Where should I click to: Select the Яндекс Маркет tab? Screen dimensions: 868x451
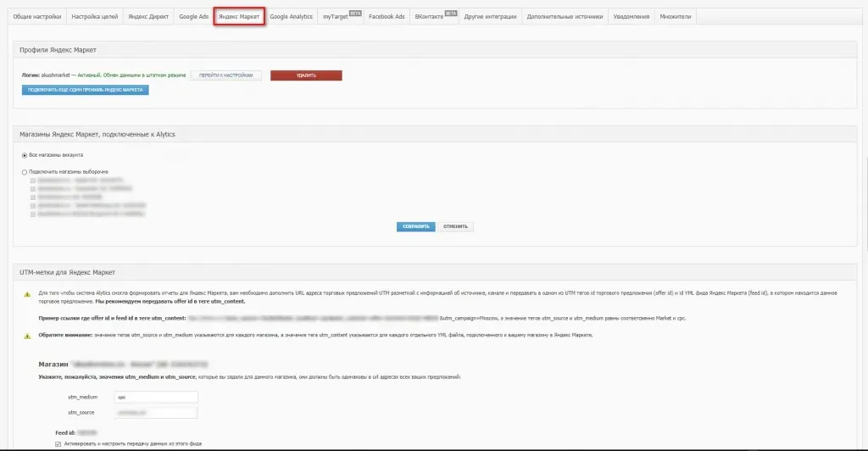tap(239, 17)
